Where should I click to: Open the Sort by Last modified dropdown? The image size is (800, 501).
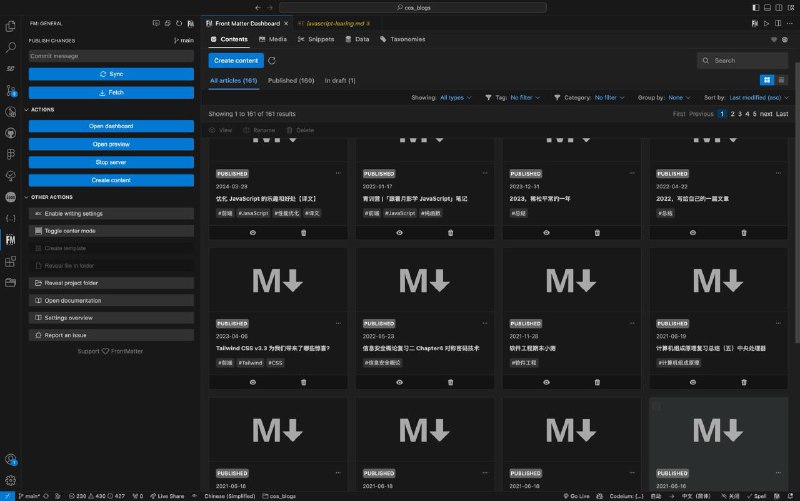[757, 98]
